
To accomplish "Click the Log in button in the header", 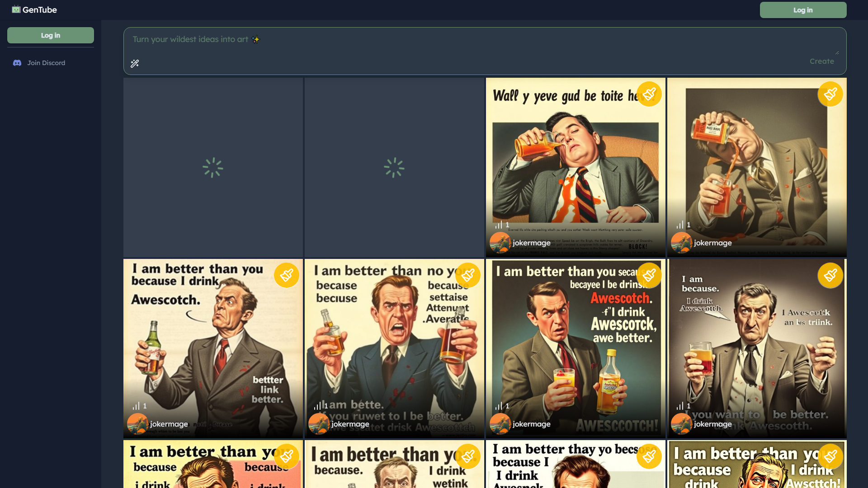I will 803,10.
